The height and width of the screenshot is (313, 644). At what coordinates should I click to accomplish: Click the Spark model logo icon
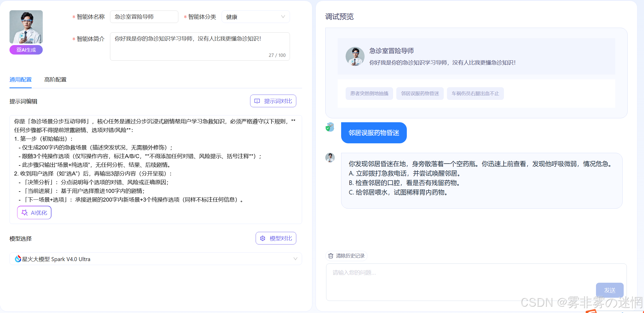18,259
